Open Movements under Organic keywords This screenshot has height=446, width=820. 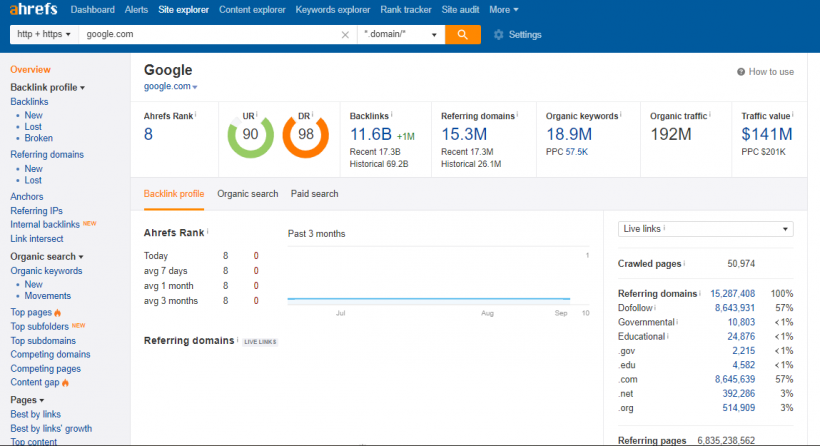coord(48,296)
